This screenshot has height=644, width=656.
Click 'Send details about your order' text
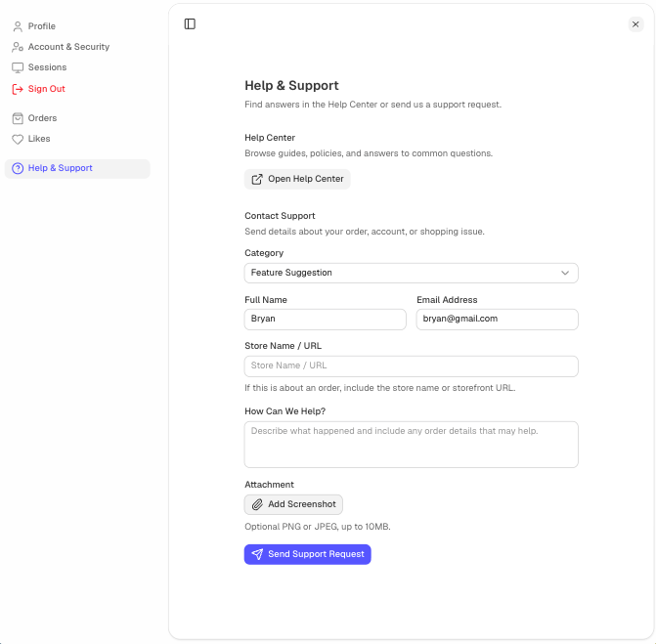[365, 232]
